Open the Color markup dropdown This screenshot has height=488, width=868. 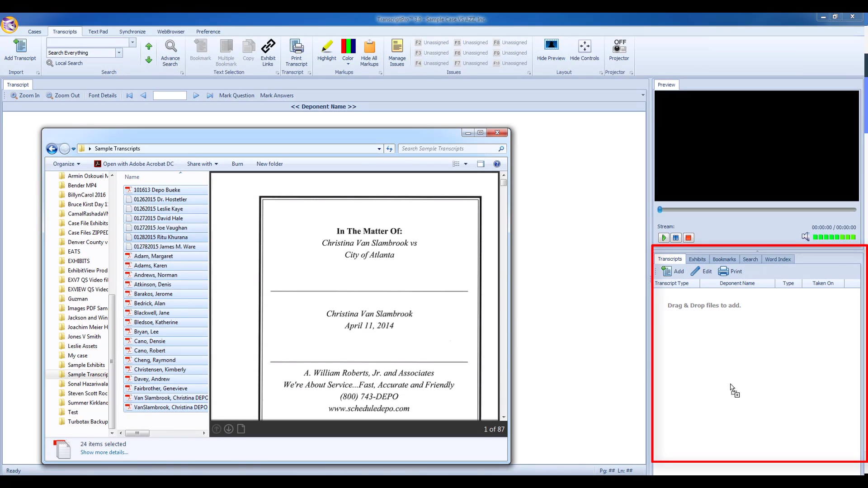348,64
